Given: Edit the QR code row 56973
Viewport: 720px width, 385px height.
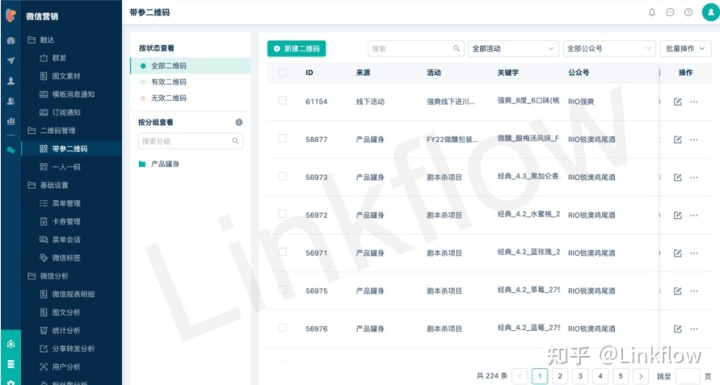Looking at the screenshot, I should (x=677, y=177).
